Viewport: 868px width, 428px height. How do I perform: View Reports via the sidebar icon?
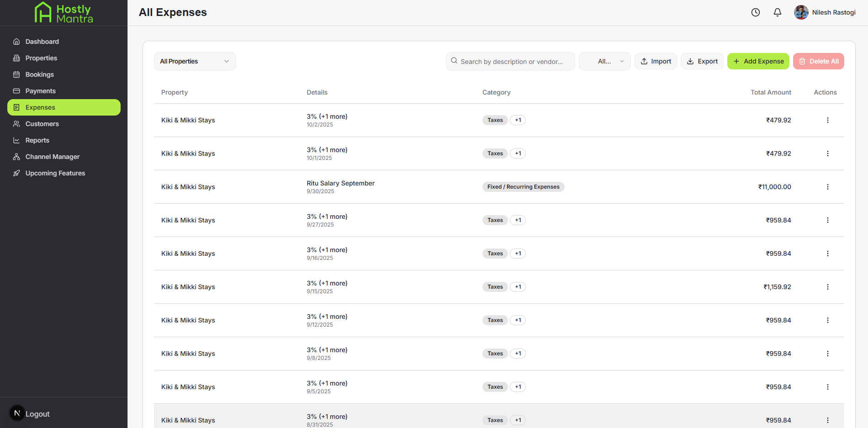tap(16, 140)
